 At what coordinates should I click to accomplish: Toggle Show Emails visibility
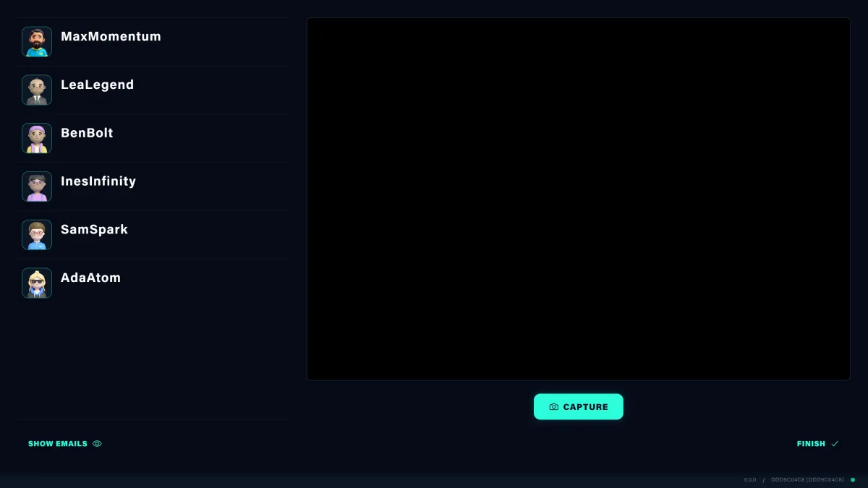(x=65, y=444)
